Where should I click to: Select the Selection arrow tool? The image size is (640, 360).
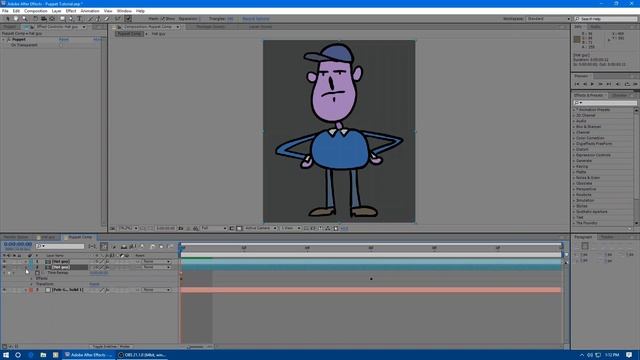tap(7, 19)
